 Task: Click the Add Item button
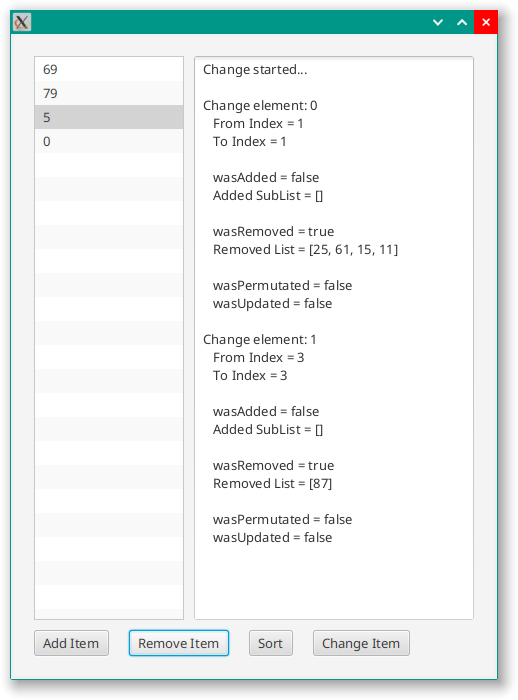point(71,643)
